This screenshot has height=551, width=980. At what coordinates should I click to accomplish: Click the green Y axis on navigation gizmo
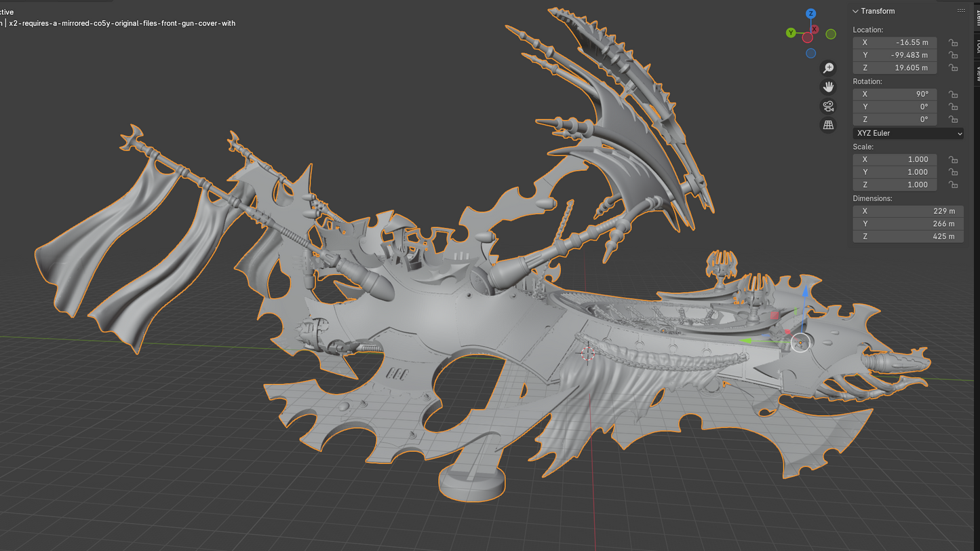pyautogui.click(x=791, y=33)
